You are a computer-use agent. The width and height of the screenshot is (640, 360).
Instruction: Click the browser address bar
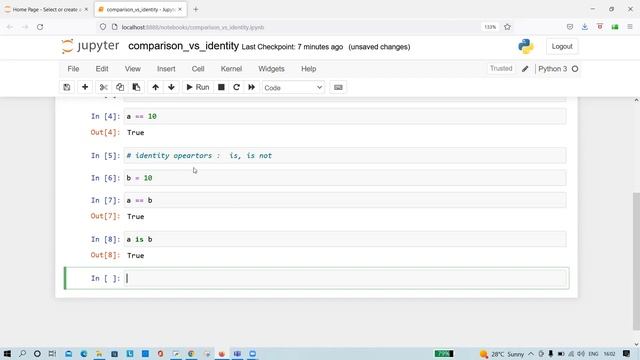coord(286,27)
